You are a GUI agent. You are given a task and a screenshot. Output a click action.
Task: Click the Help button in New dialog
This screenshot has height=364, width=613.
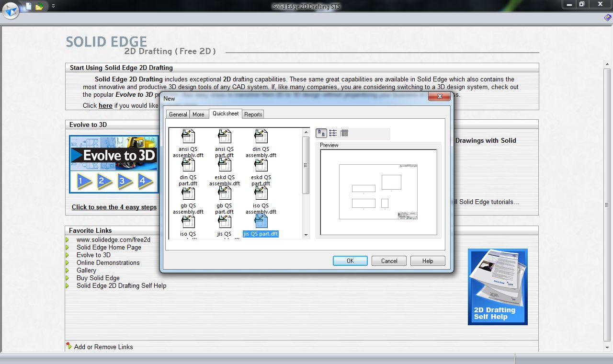[x=428, y=261]
